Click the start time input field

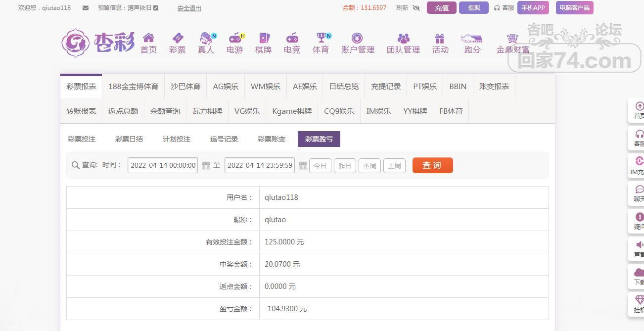click(x=163, y=165)
